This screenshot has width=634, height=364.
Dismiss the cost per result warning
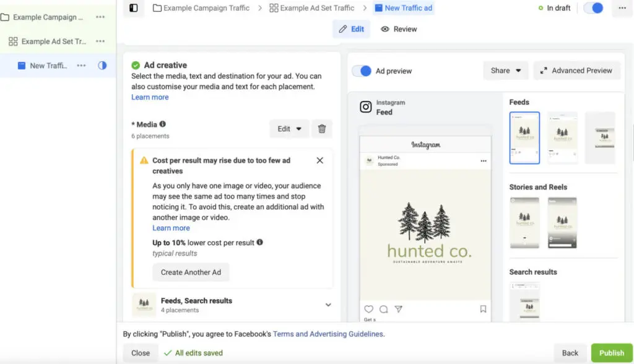[x=319, y=160]
